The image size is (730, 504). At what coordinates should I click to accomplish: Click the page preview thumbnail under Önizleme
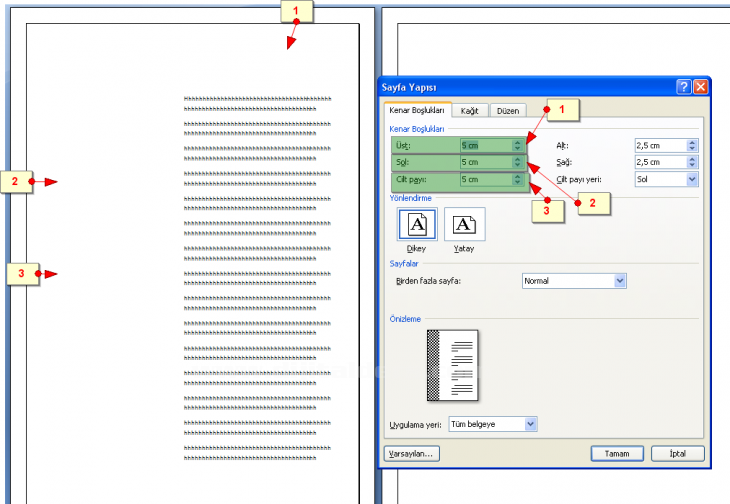[453, 365]
